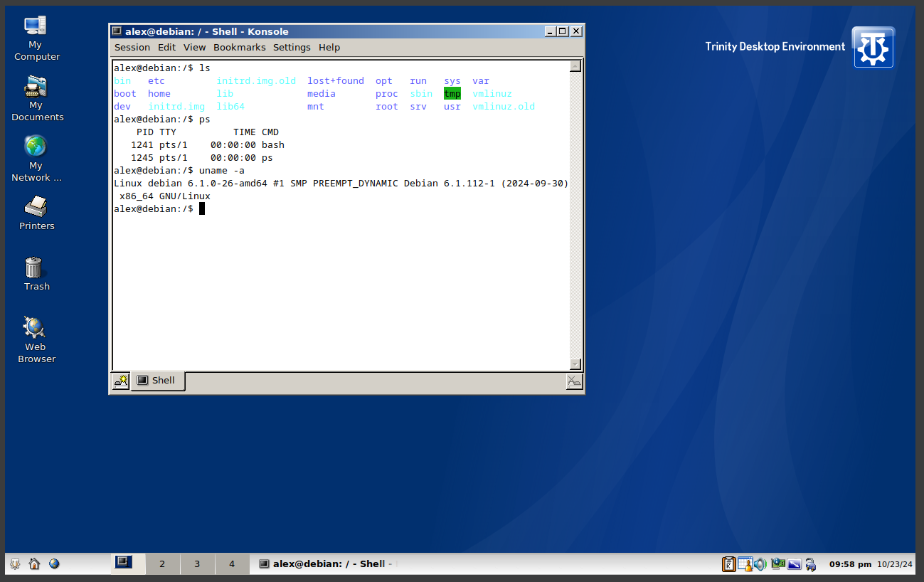Open the Trinity start menu button
Viewport: 924px width, 582px height.
tap(15, 564)
